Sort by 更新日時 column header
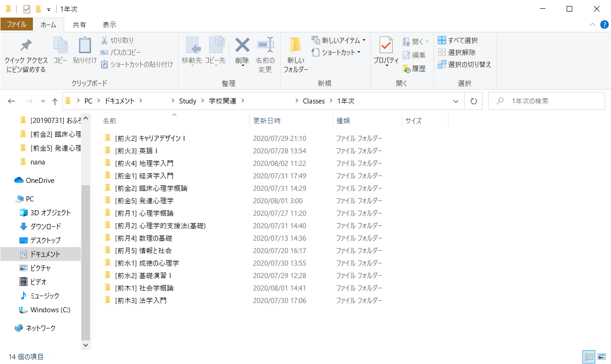 267,121
